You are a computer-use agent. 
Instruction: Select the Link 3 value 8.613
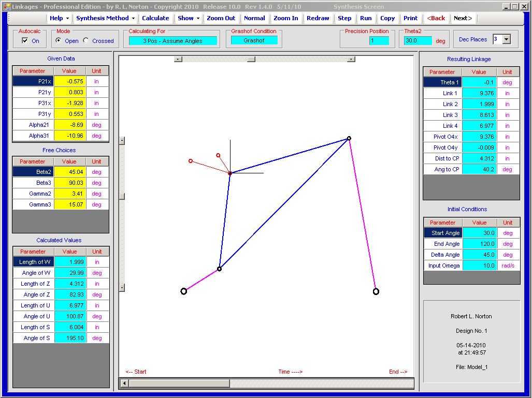(x=479, y=115)
